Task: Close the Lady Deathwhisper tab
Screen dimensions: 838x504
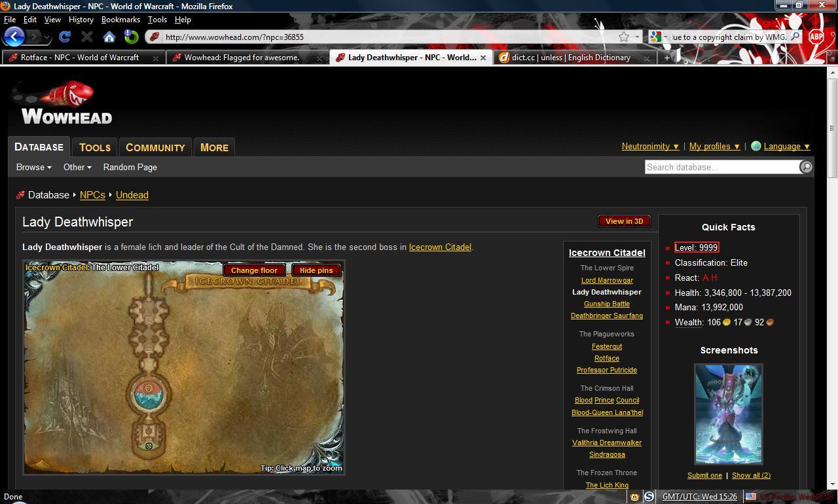Action: (x=483, y=58)
